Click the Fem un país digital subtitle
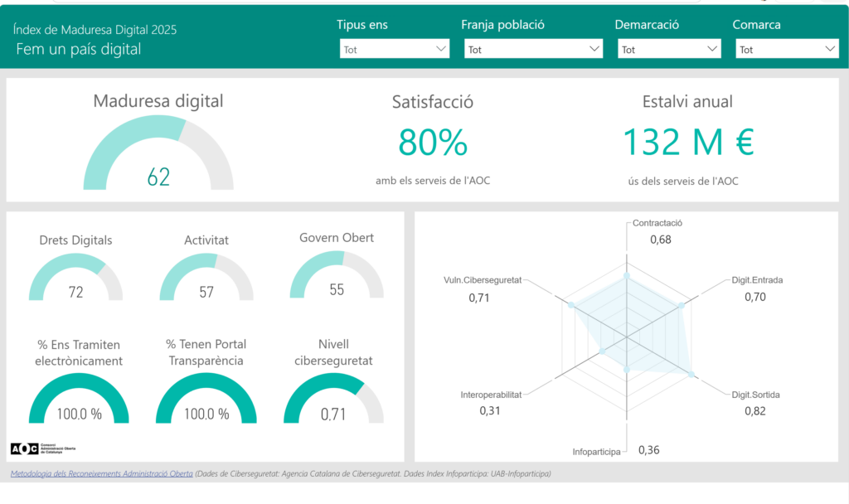Image resolution: width=849 pixels, height=504 pixels. [79, 49]
